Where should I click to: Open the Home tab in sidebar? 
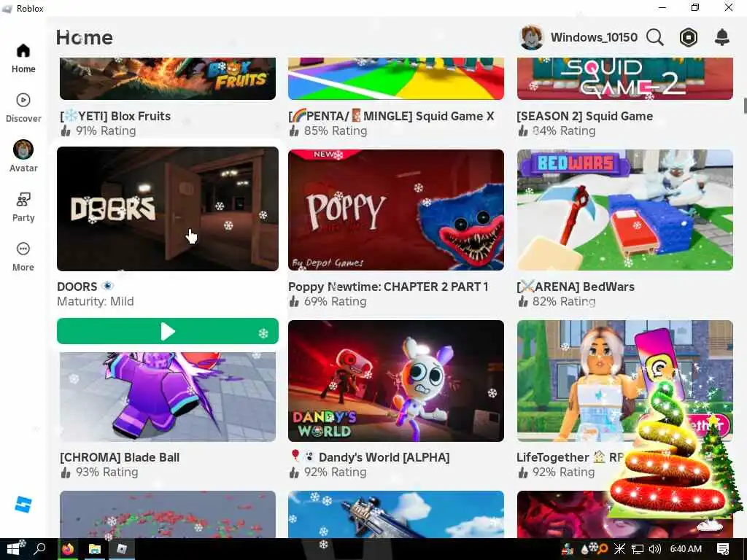[23, 58]
